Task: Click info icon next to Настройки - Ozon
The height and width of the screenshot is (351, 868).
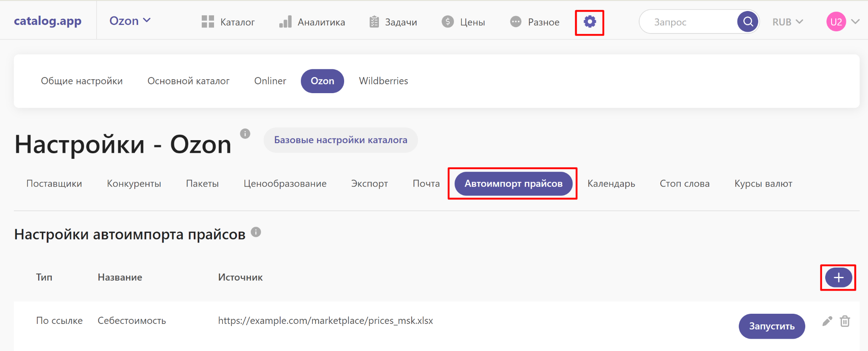Action: pos(245,134)
